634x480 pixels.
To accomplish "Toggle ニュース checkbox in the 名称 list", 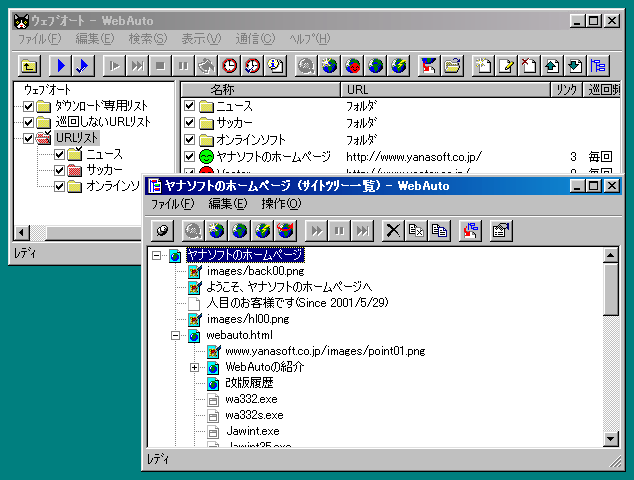I will tap(189, 106).
